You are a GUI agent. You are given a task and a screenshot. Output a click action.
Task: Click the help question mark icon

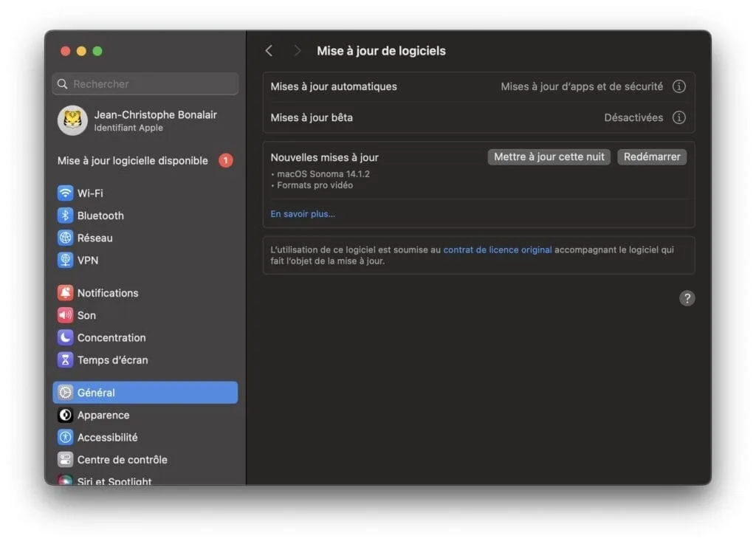[687, 298]
